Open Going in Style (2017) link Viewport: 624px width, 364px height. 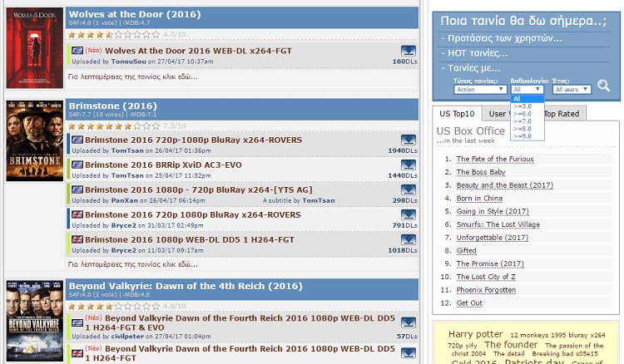coord(493,211)
